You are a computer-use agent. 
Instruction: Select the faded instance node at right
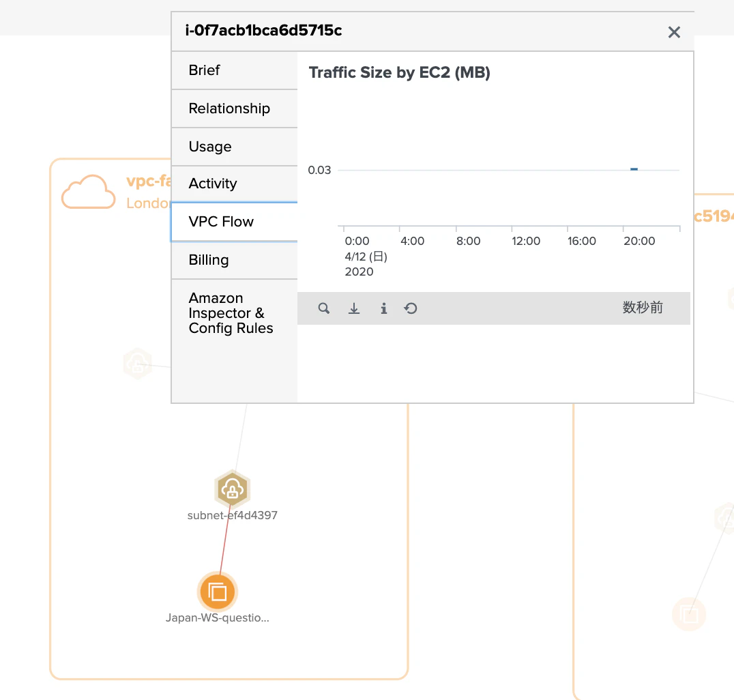tap(688, 614)
